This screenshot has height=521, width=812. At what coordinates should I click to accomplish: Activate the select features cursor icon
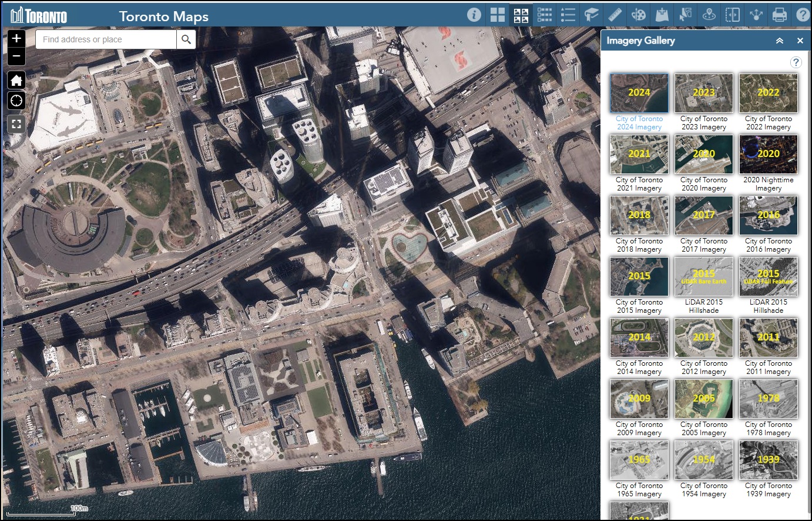(686, 15)
